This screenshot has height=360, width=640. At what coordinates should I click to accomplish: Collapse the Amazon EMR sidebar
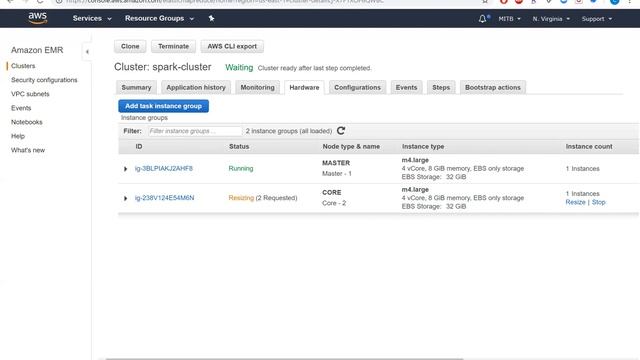click(87, 52)
